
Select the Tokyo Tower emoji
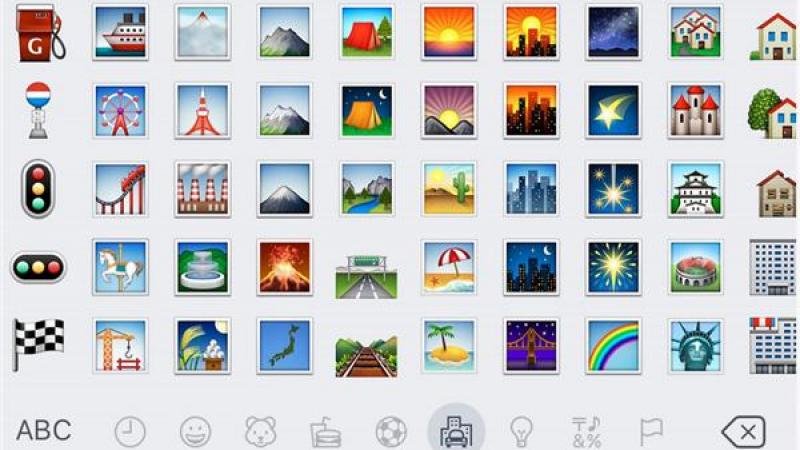pyautogui.click(x=203, y=111)
